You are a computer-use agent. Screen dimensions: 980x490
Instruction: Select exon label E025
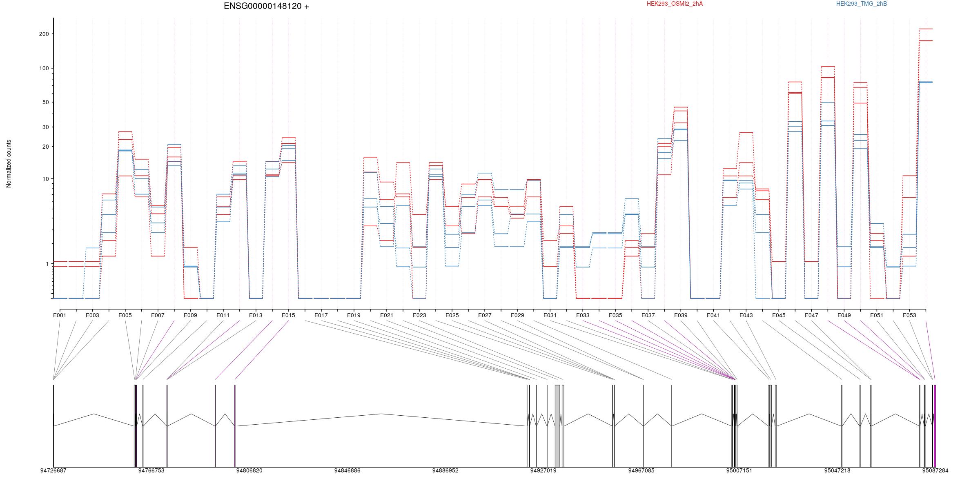[x=452, y=315]
